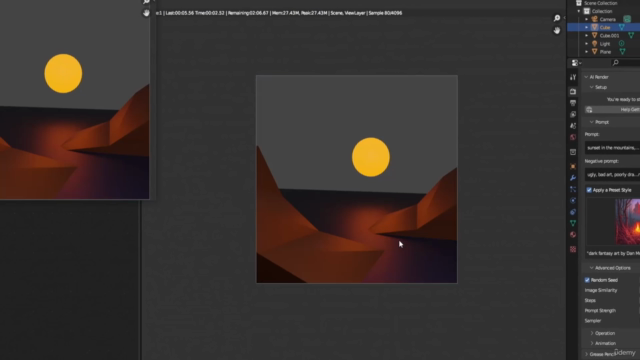Open the Tool properties tab
Image resolution: width=640 pixels, height=360 pixels.
pos(573,77)
